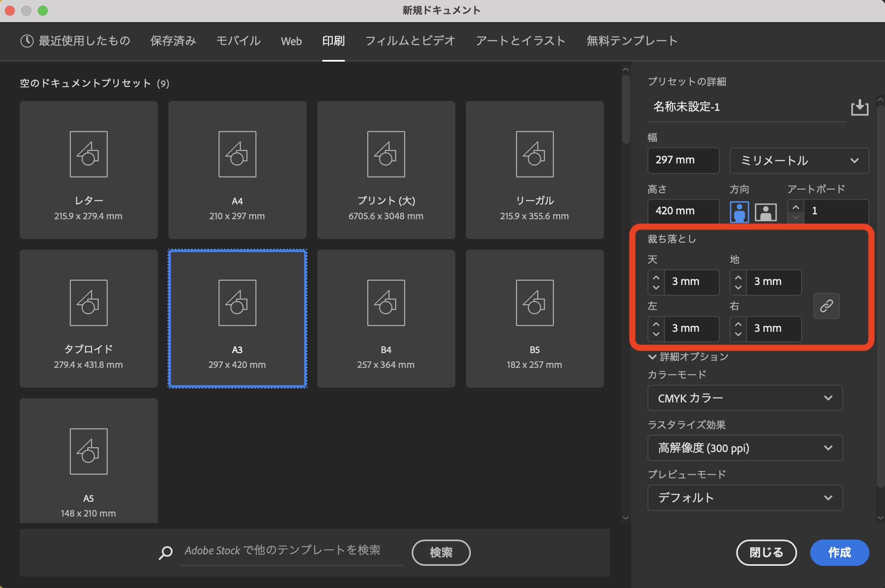The width and height of the screenshot is (885, 588).
Task: Click the recent items clock icon
Action: tap(27, 41)
